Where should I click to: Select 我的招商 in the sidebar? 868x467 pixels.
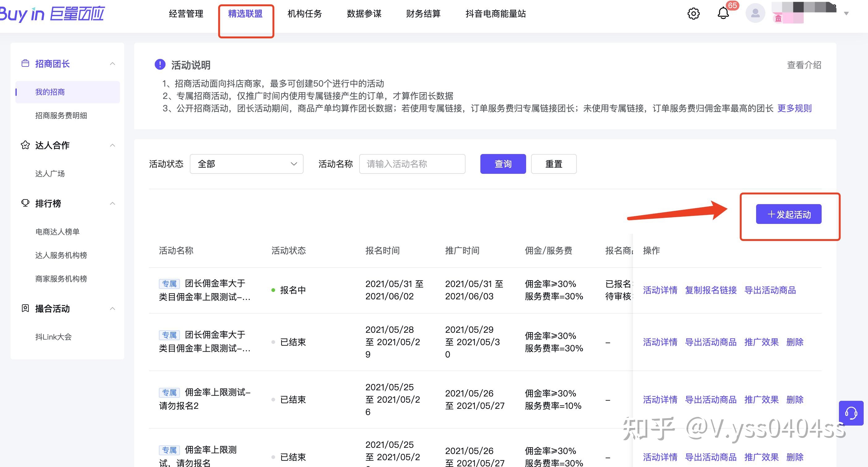[x=67, y=92]
